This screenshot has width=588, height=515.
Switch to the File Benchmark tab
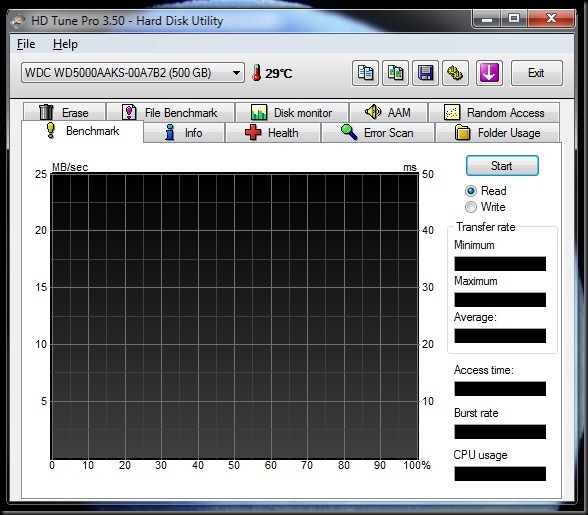[x=171, y=112]
